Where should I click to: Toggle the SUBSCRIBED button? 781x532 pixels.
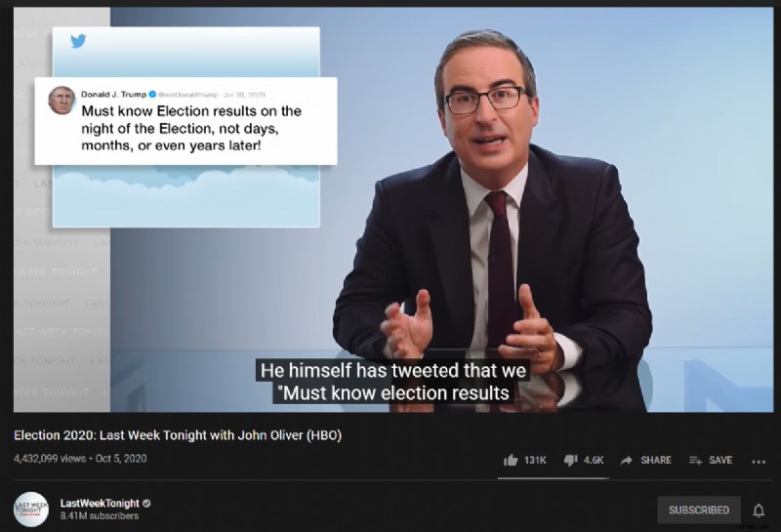[699, 511]
